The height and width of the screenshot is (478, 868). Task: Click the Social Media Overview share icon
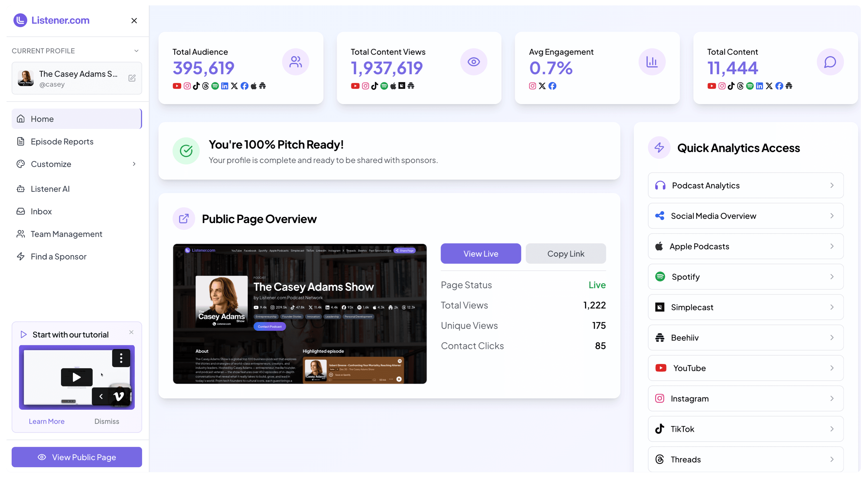660,216
